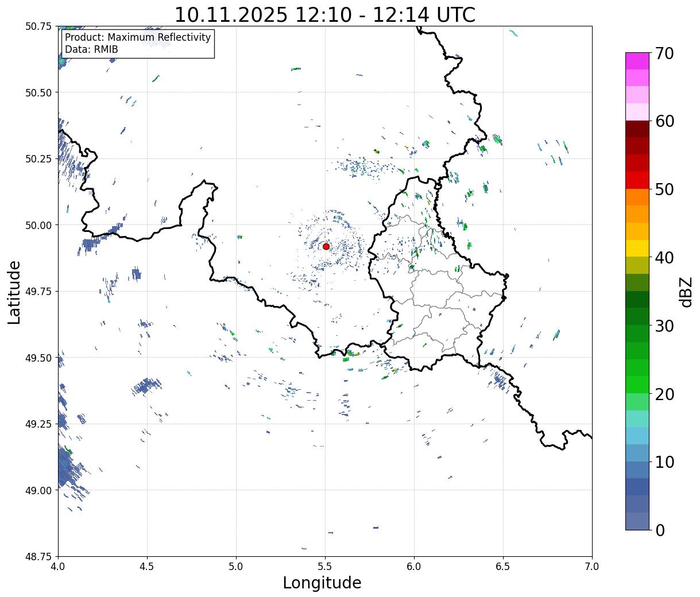Select the dark maroon swatch just below 60
Screen dimensions: 700x597
(x=637, y=129)
